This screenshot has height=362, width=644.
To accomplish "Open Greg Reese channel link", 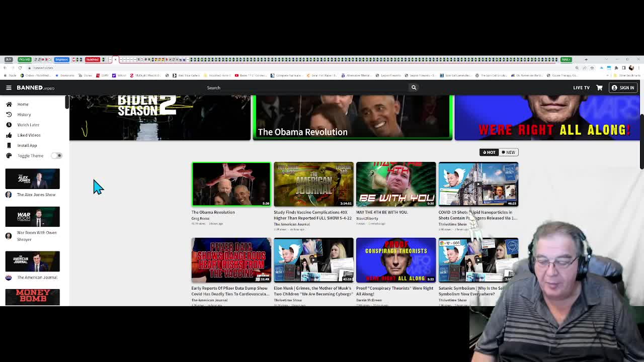I will [200, 218].
